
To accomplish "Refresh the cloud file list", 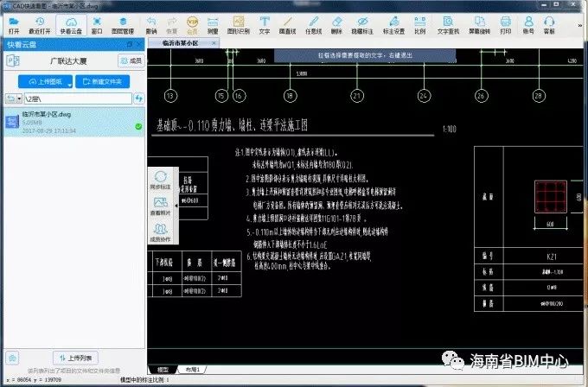I will tap(139, 98).
